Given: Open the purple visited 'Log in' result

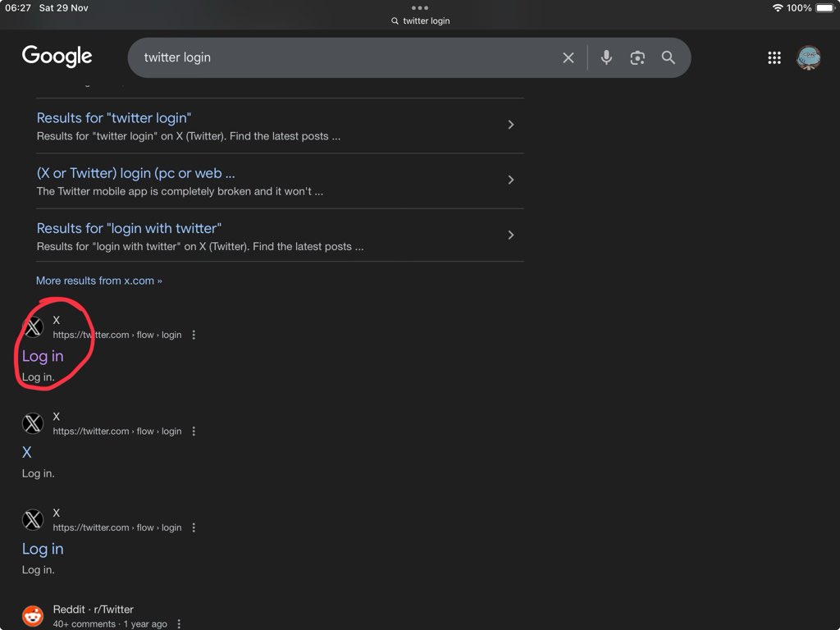Looking at the screenshot, I should (x=43, y=356).
